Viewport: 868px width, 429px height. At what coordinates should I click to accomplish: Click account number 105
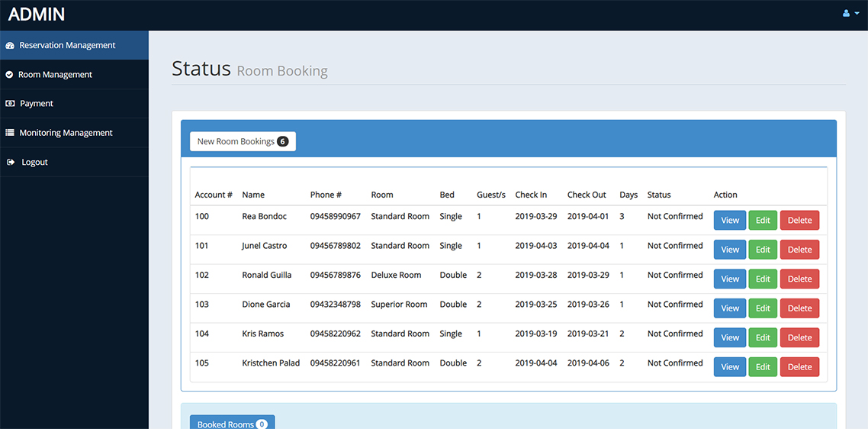pos(202,363)
